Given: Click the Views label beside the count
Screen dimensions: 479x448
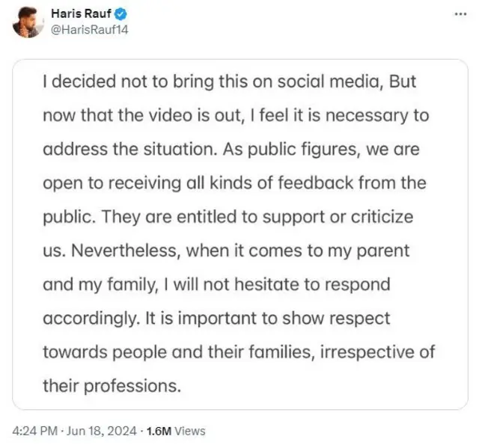Looking at the screenshot, I should [x=190, y=431].
